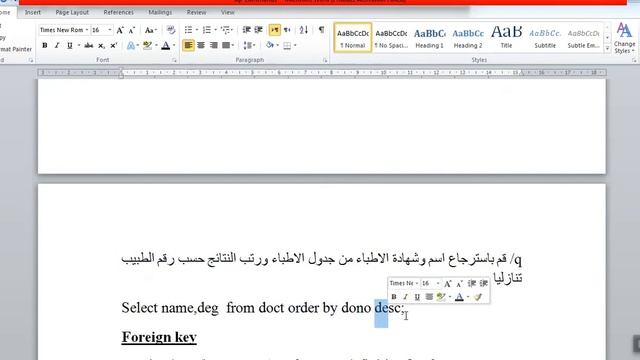Toggle Justify alignment in the ribbon
Image resolution: width=640 pixels, height=360 pixels.
coord(226,45)
